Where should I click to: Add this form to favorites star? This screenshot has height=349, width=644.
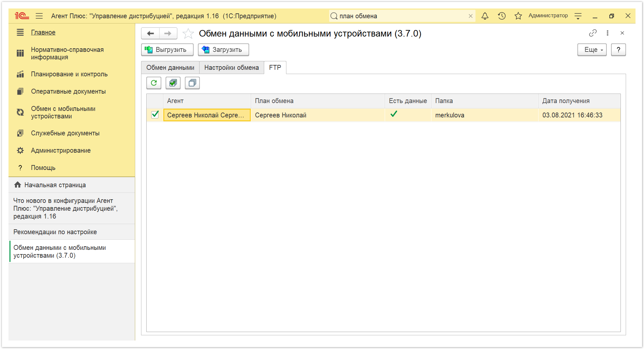coord(188,34)
